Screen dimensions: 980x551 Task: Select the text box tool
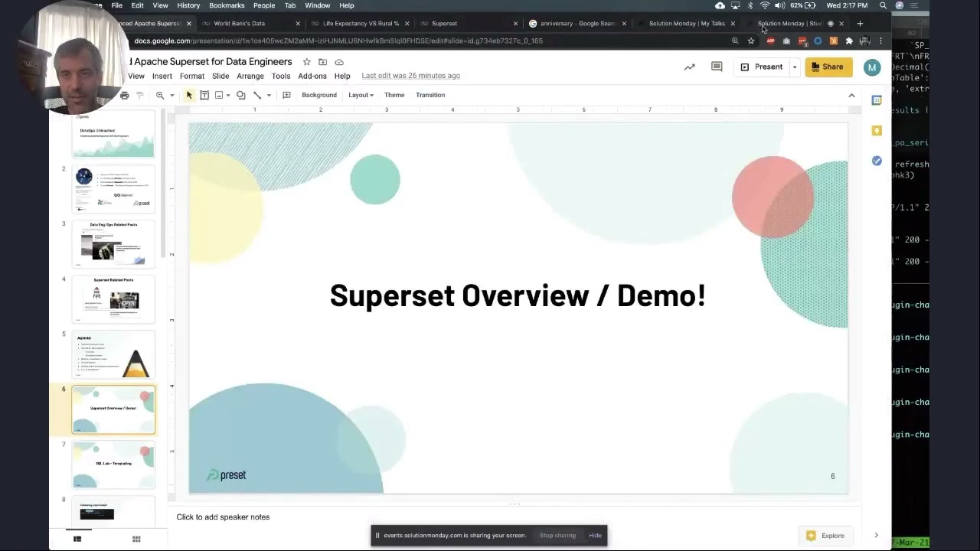pos(204,95)
